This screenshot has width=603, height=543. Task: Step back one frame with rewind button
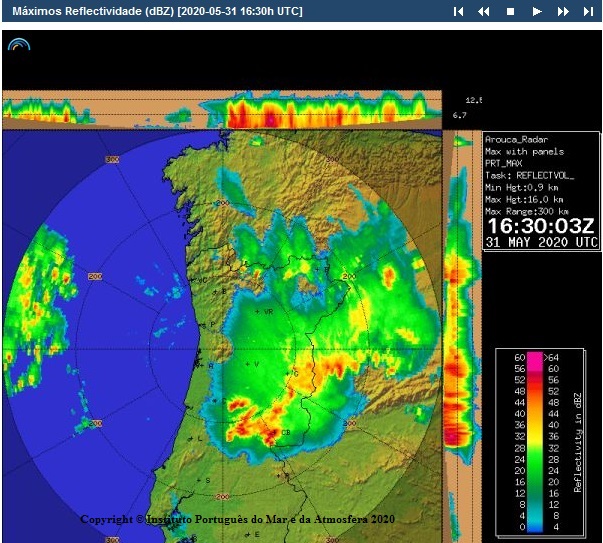click(x=483, y=12)
